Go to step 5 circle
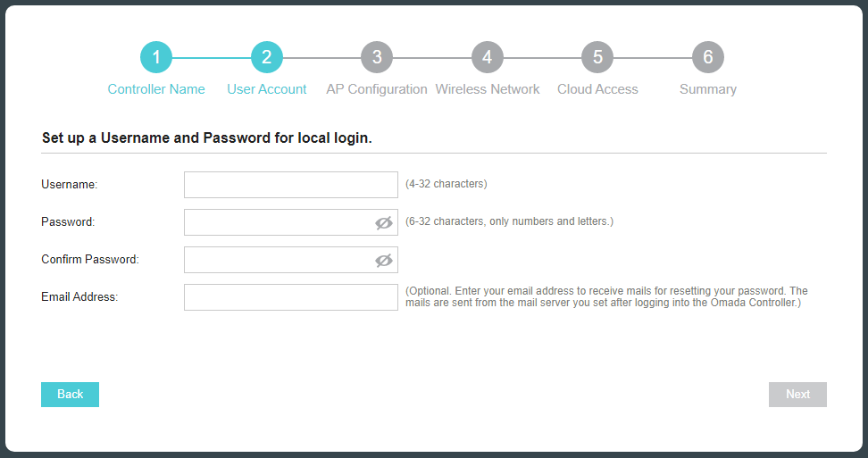868x458 pixels. (x=597, y=57)
